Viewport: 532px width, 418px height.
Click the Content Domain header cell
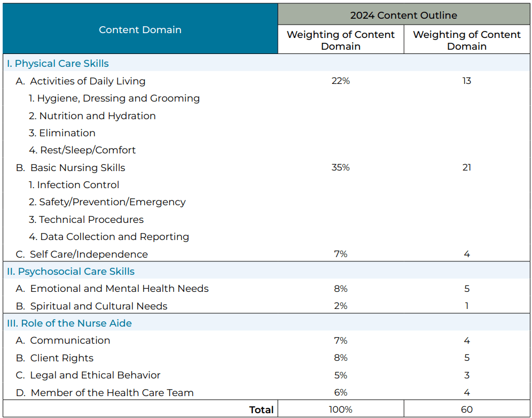(x=140, y=30)
